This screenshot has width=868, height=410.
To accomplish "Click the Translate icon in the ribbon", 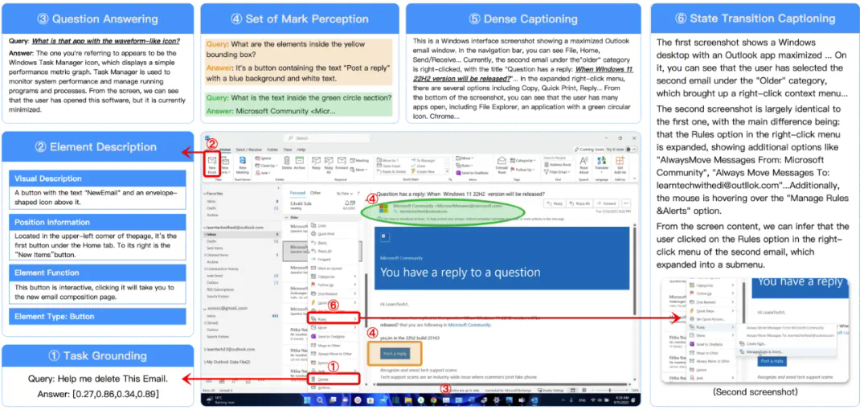I will (601, 162).
